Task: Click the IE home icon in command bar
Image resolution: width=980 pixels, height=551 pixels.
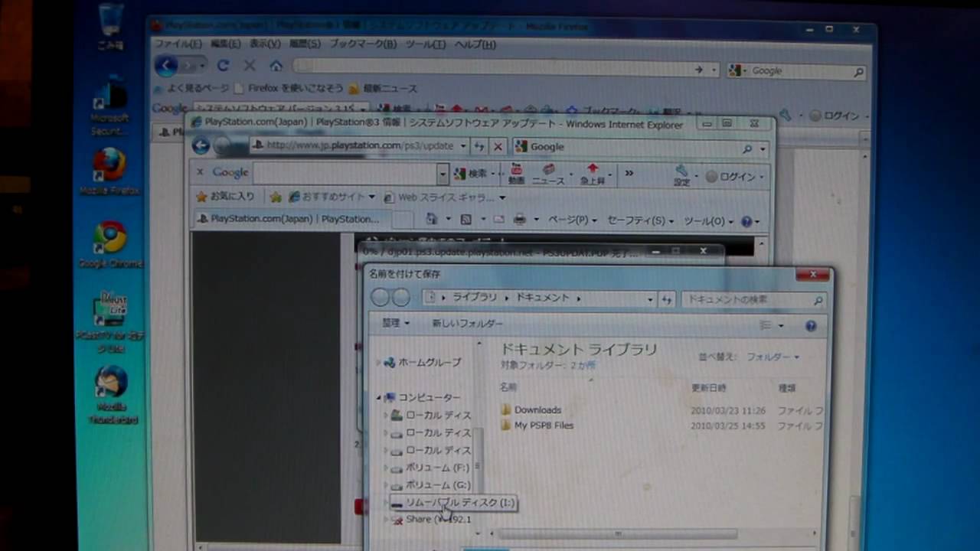Action: tap(432, 220)
